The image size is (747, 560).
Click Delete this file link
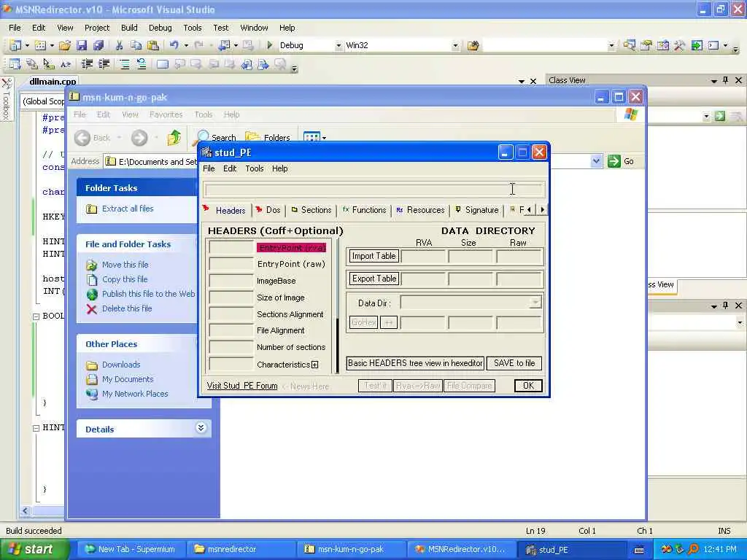(127, 308)
